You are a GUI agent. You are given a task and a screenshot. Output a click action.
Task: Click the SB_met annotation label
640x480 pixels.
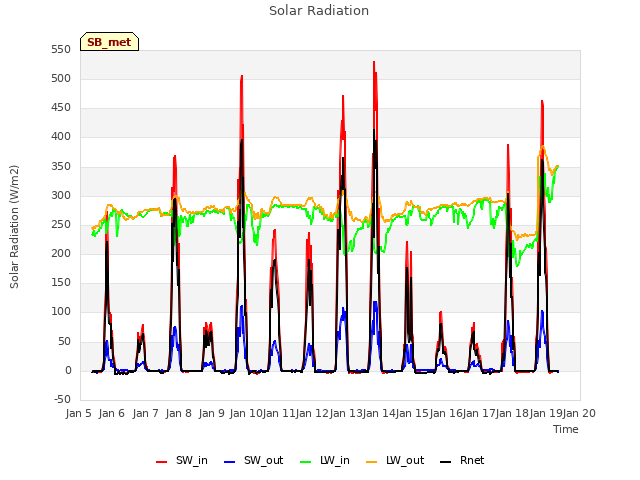pyautogui.click(x=109, y=42)
